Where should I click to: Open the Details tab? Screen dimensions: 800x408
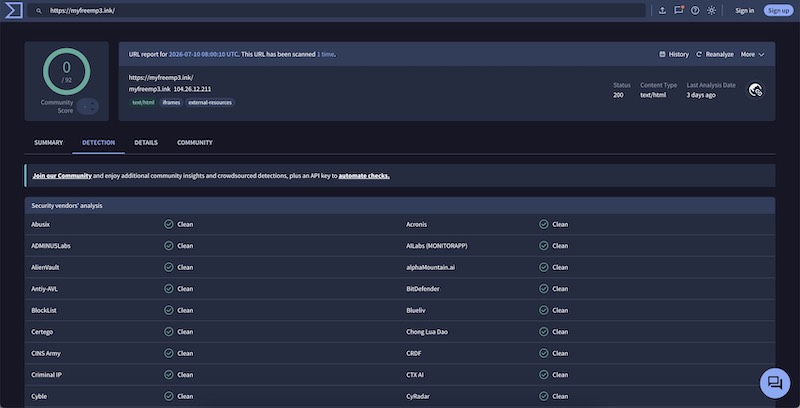pyautogui.click(x=146, y=142)
